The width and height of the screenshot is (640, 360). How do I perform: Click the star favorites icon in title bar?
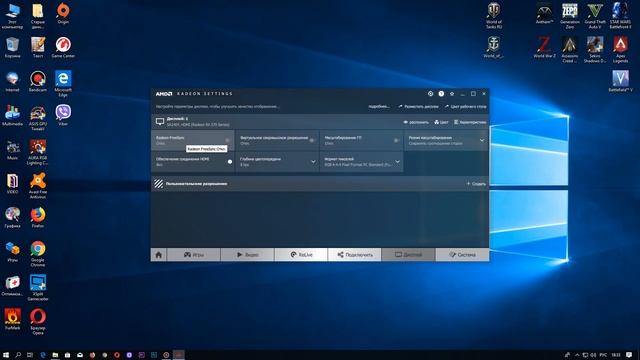(x=452, y=94)
